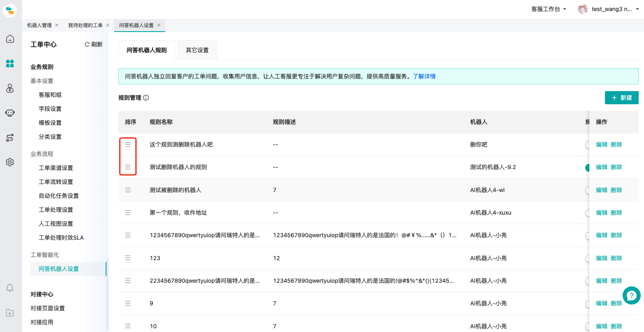644x332 pixels.
Task: Click 编辑 for 这个规则测删除机器人吧
Action: 602,144
